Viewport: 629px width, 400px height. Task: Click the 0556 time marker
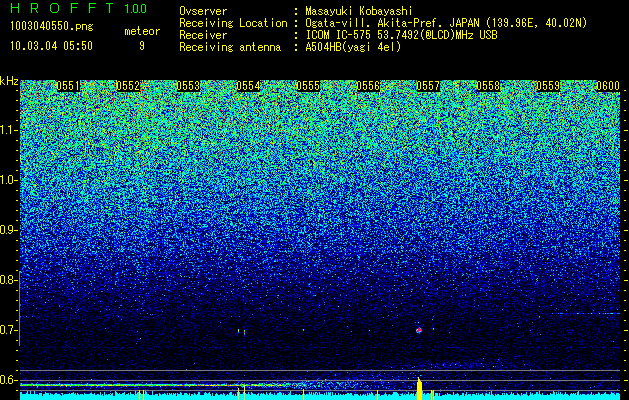click(x=368, y=86)
